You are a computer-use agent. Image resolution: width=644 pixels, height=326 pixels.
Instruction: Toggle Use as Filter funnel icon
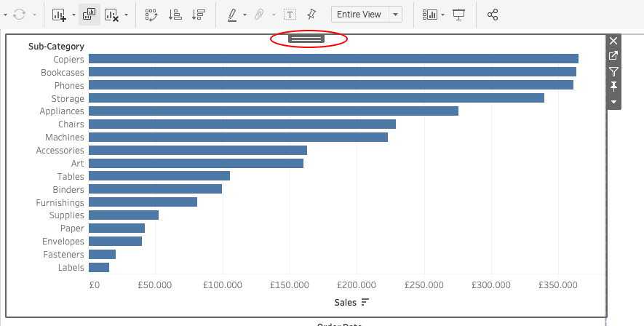coord(613,71)
